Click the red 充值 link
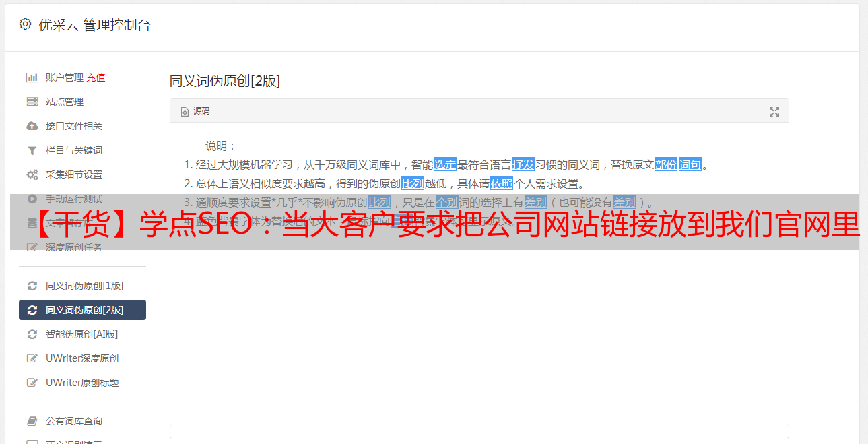 point(96,77)
